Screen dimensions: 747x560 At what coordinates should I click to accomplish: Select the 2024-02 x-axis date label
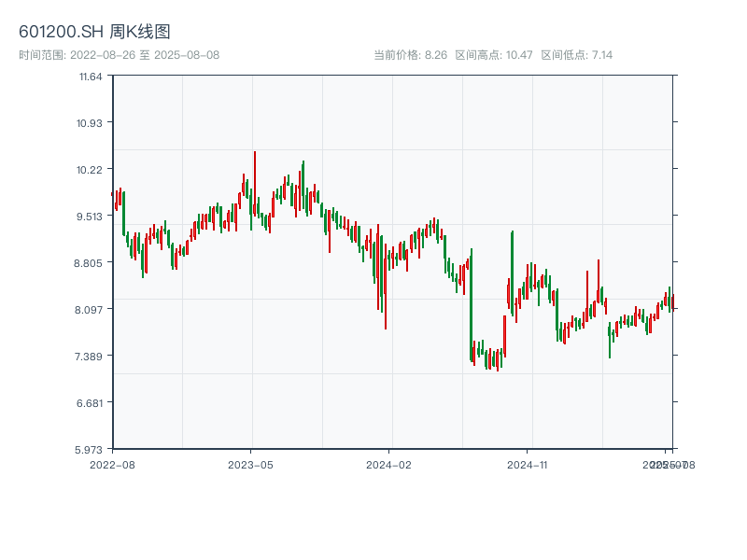(388, 464)
